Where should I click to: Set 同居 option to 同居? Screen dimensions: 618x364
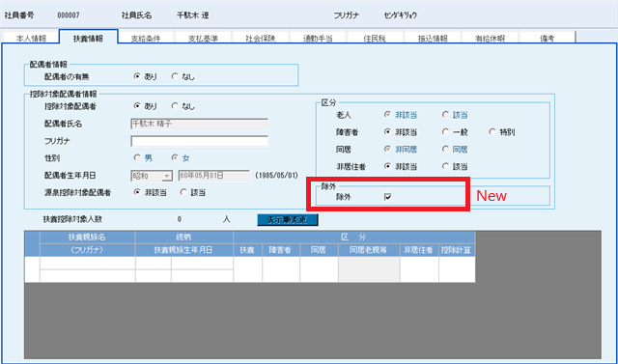coord(445,150)
